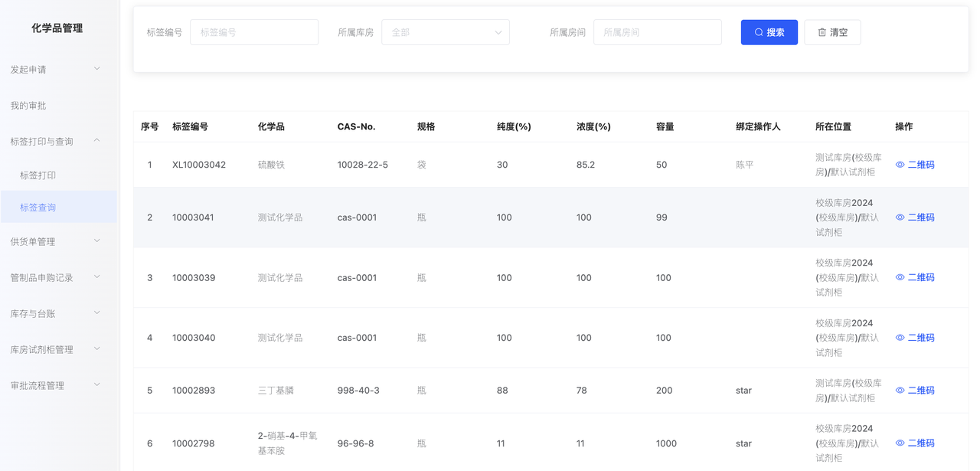Select the 标签查询 submenu item

[x=58, y=208]
